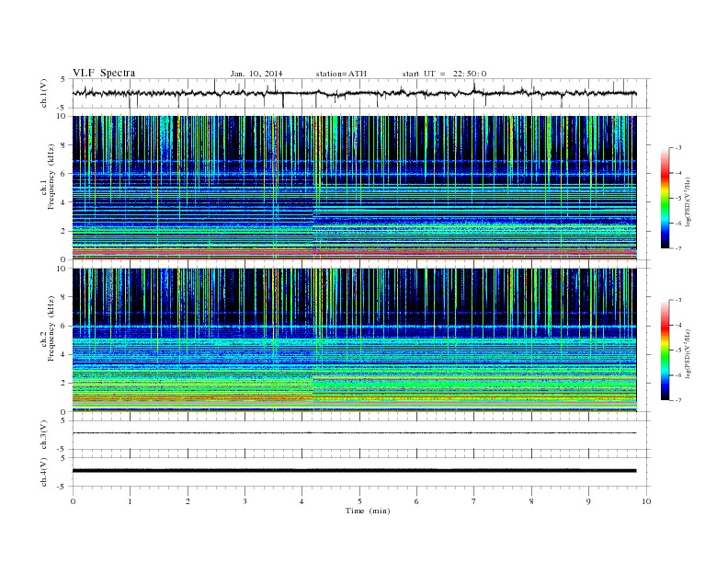Select the log(PSD) label beside ch.1 colorbar

tap(688, 201)
